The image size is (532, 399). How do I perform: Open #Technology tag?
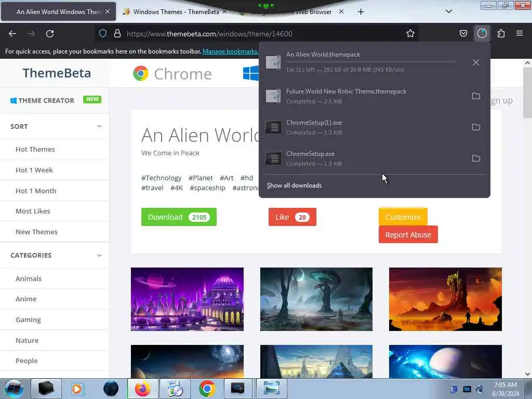click(x=161, y=178)
